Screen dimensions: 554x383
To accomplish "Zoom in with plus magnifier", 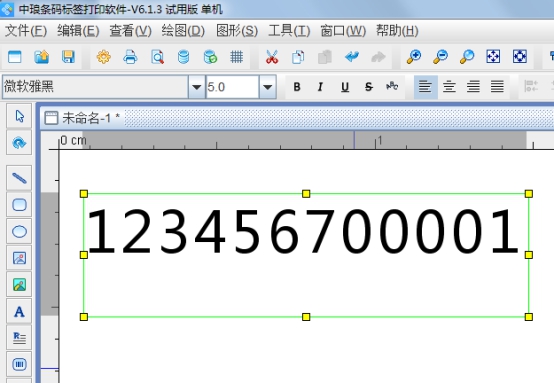I will pyautogui.click(x=414, y=57).
